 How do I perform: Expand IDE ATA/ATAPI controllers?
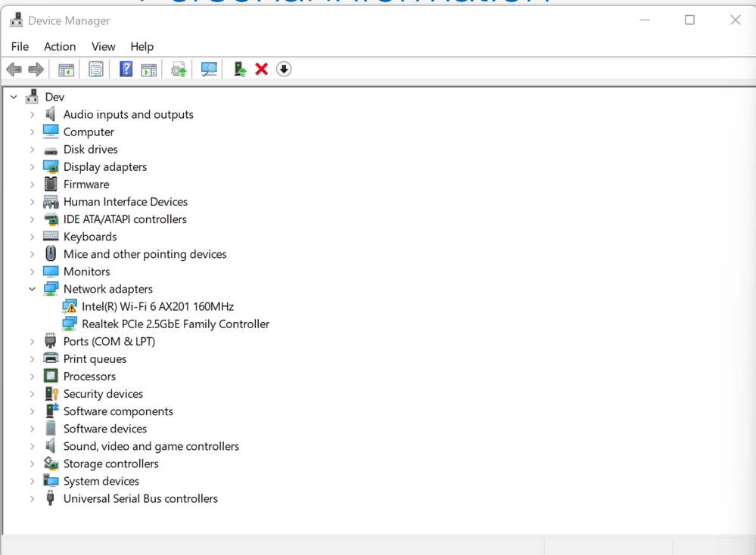pos(32,219)
